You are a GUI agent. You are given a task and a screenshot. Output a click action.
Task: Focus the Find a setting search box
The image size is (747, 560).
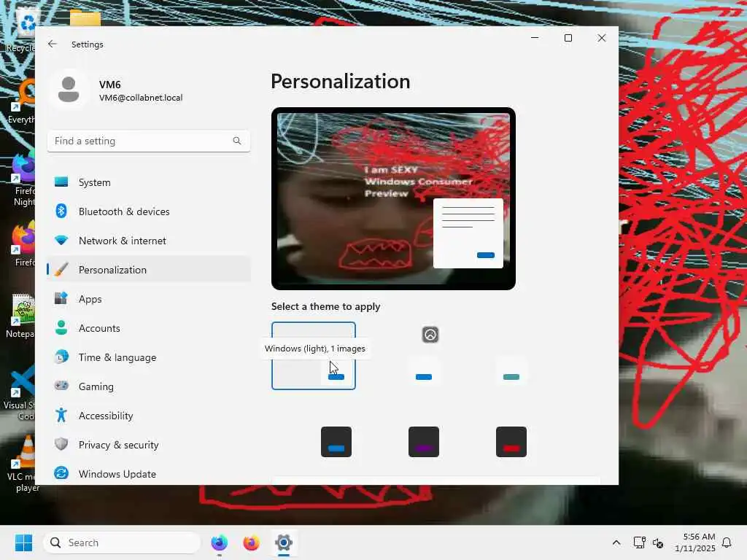pyautogui.click(x=149, y=141)
